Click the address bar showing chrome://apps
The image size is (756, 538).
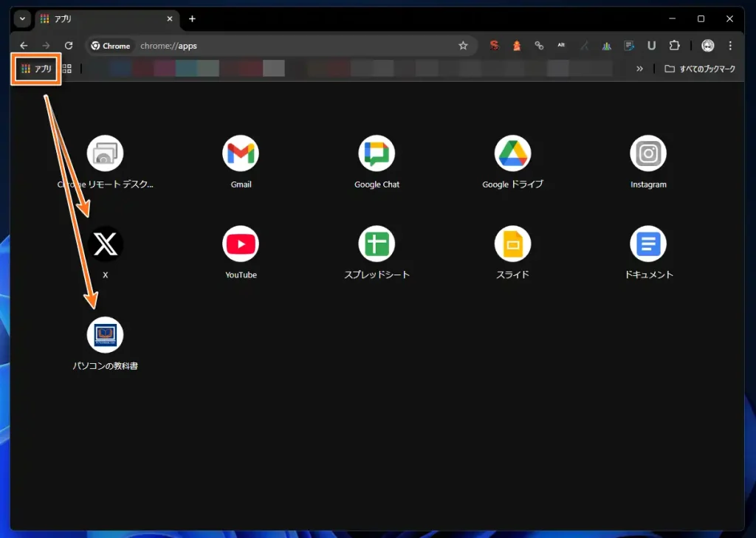pos(295,46)
